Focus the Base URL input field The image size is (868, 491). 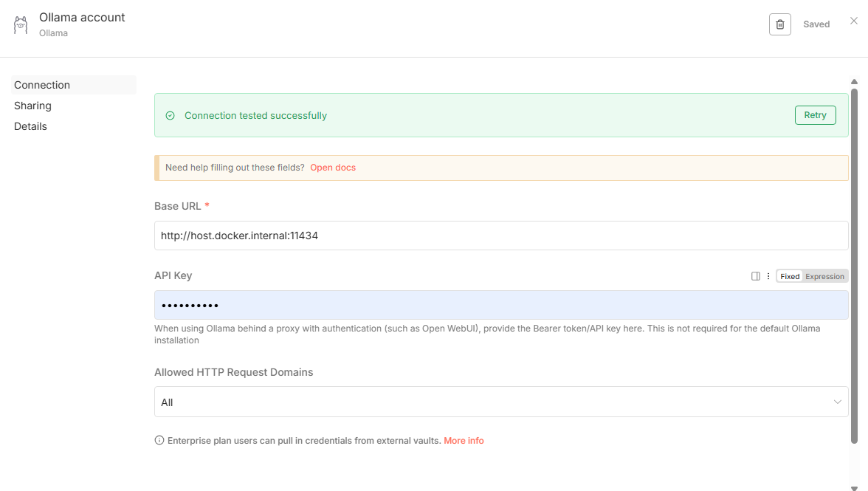pyautogui.click(x=501, y=236)
